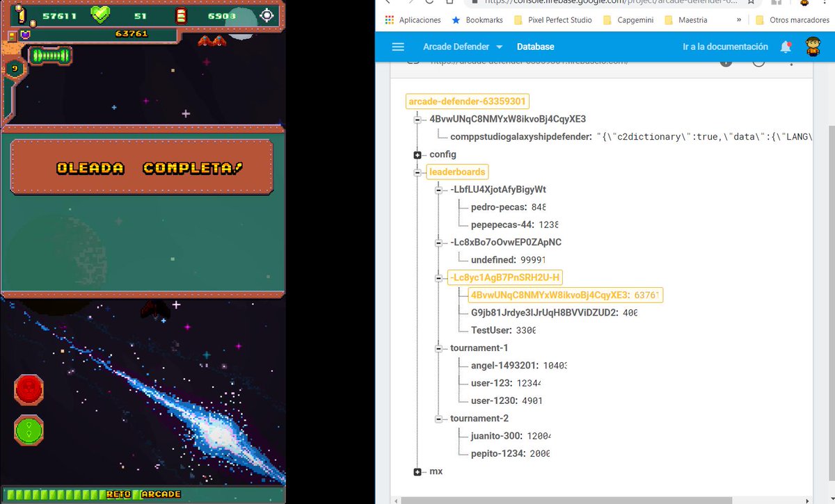This screenshot has height=504, width=835.
Task: Click the juanito-300 entry
Action: [x=511, y=436]
